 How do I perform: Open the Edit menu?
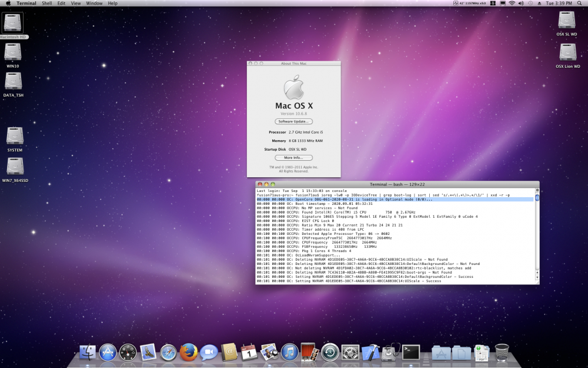click(x=61, y=4)
